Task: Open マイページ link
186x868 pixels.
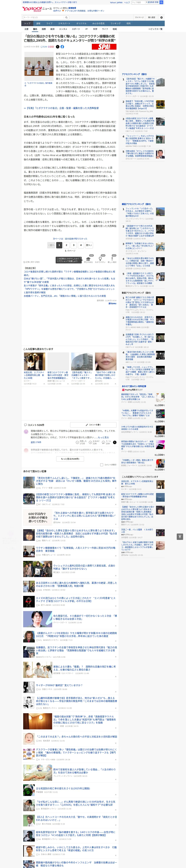Action: [x=139, y=17]
